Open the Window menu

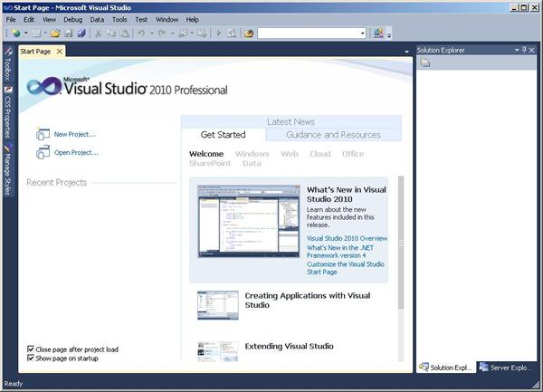tap(167, 19)
